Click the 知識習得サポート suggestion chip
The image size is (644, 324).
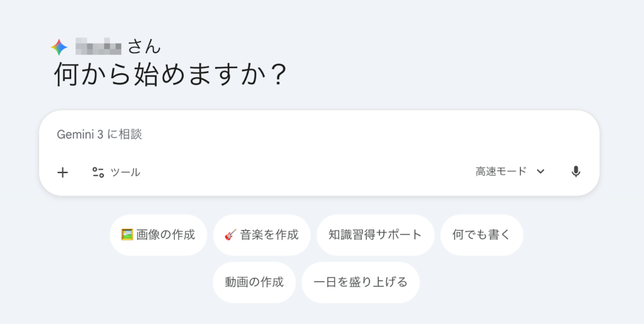(375, 235)
